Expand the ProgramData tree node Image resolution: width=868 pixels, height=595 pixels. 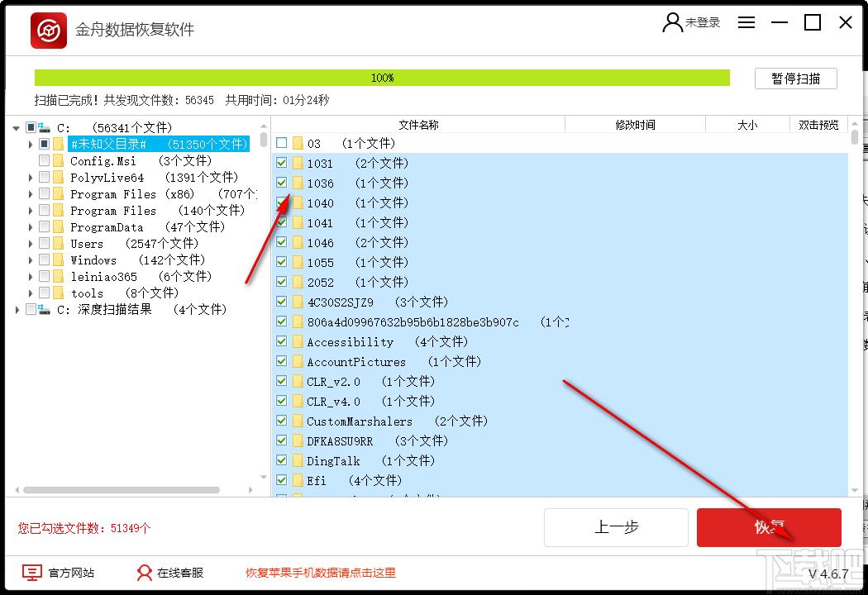(31, 227)
